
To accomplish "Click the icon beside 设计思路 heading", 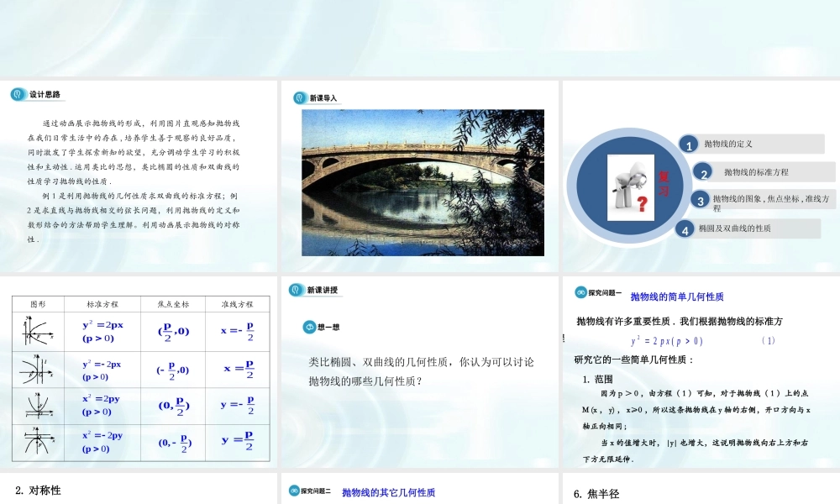I will 18,94.
